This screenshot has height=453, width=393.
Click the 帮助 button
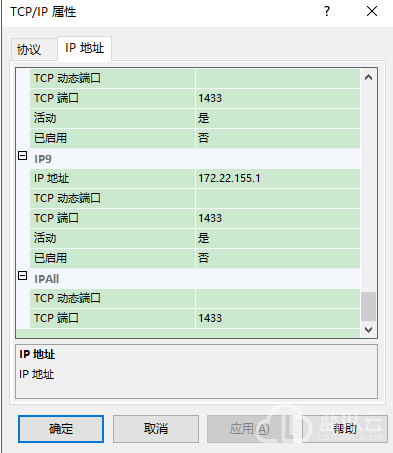click(x=345, y=429)
